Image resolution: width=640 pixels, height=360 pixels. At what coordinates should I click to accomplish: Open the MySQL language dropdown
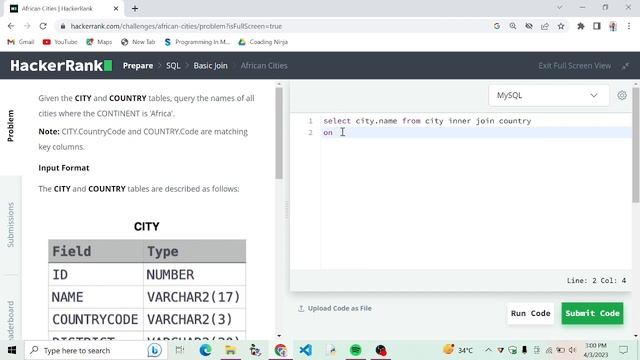(x=549, y=96)
